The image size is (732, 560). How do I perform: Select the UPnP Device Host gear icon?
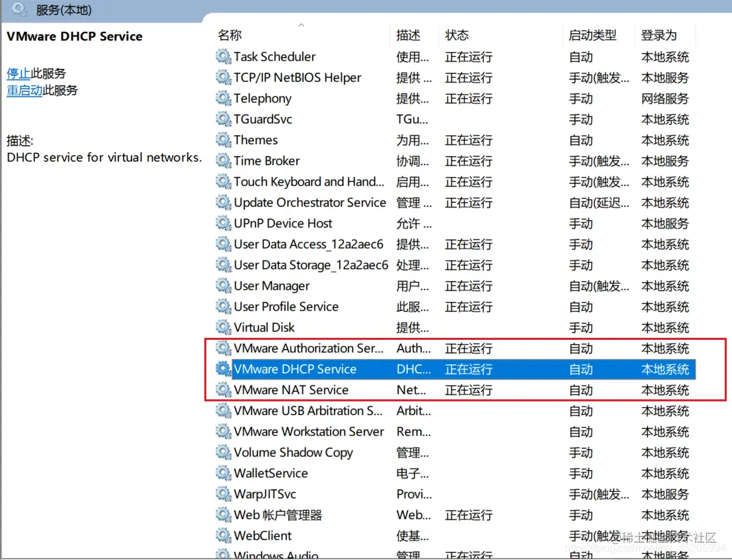(223, 223)
